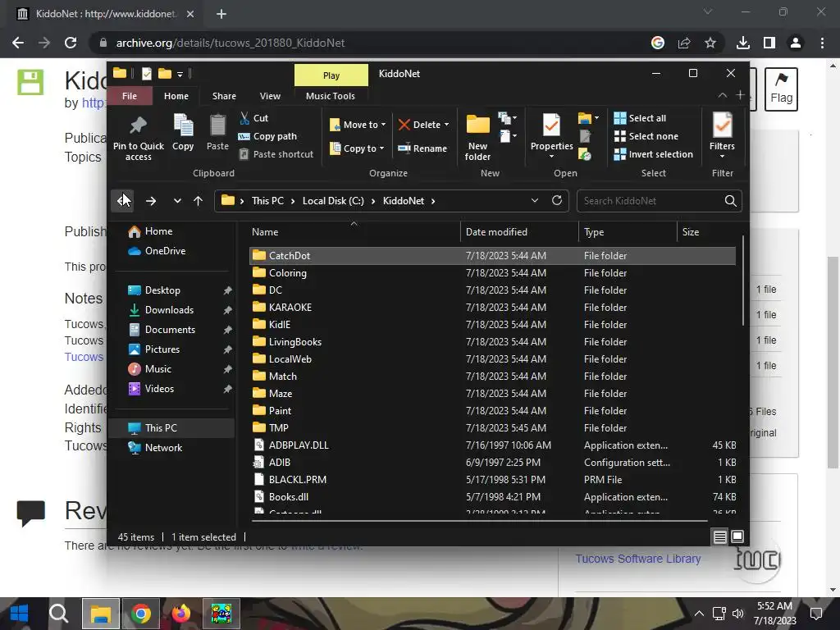Open Windows Start menu
Viewport: 840px width, 630px height.
pos(19,614)
